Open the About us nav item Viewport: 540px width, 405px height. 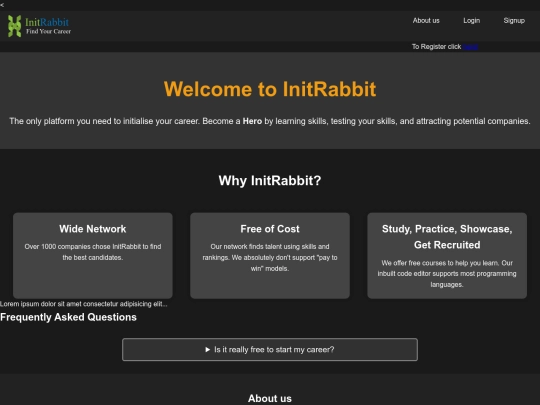[426, 21]
